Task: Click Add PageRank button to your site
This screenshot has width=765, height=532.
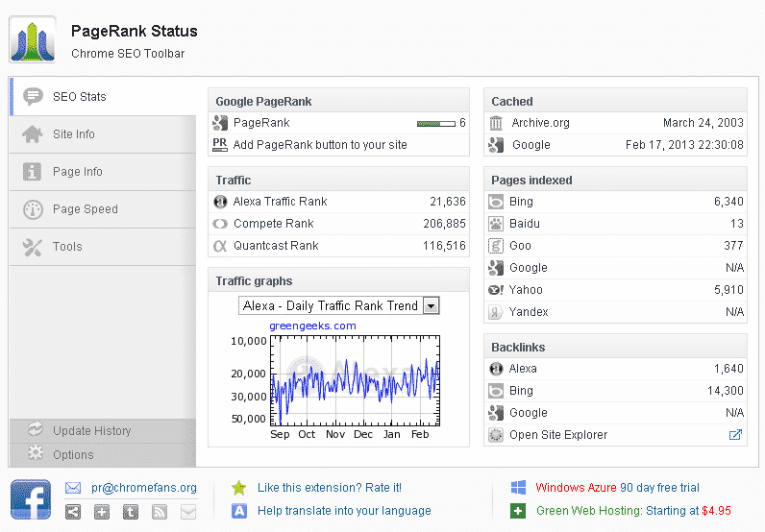Action: (x=320, y=145)
